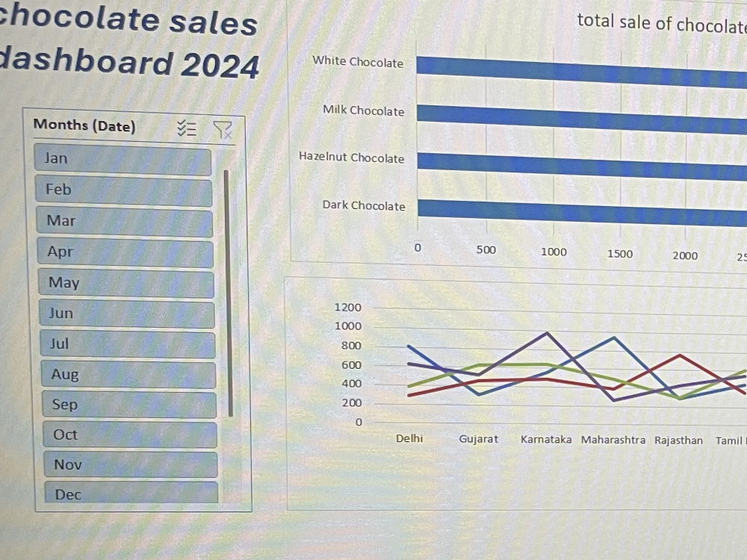Select Jan in the months slicer
Screen dimensions: 747x560
(x=123, y=160)
